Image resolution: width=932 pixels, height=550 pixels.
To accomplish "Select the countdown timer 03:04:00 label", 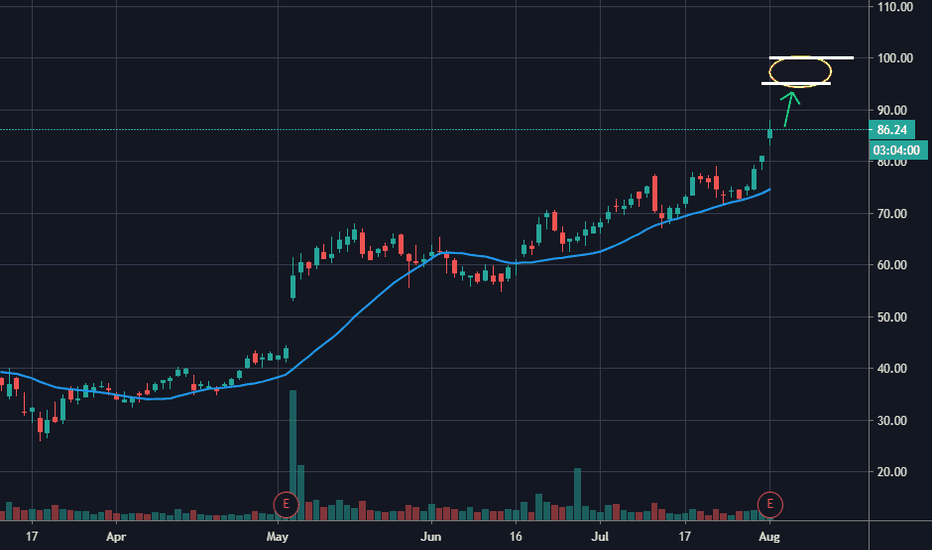I will click(896, 150).
